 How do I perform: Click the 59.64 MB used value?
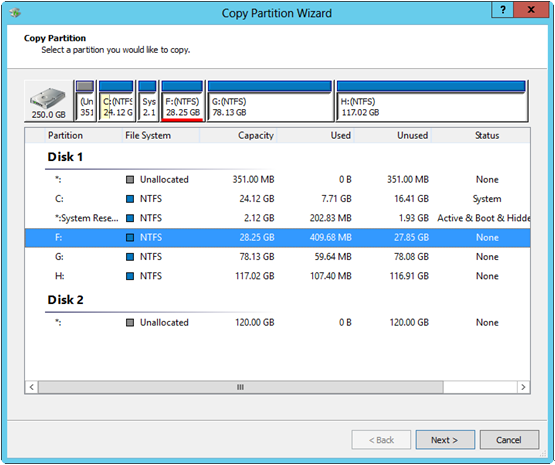point(333,257)
